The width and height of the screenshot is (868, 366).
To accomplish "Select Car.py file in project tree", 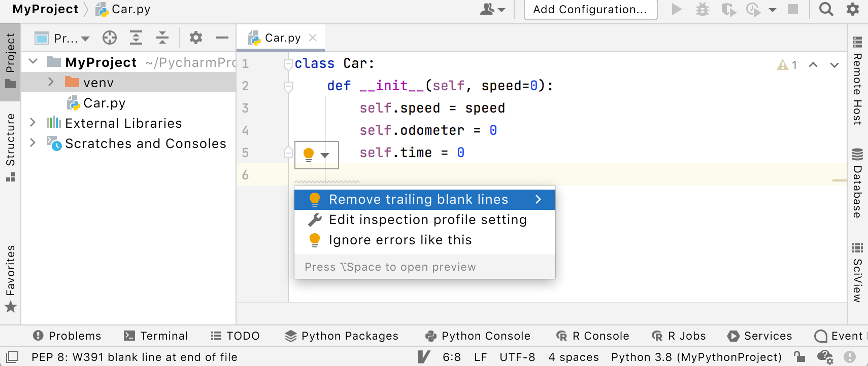I will coord(104,103).
